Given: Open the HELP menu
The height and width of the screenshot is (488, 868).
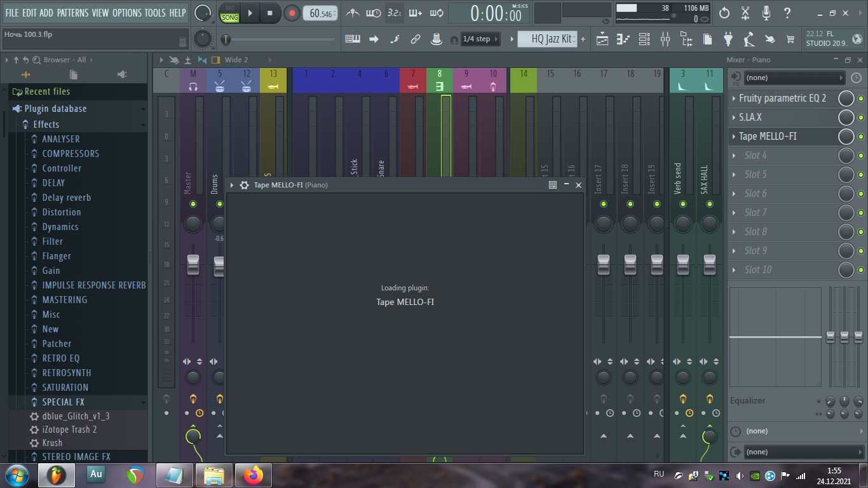Looking at the screenshot, I should click(x=178, y=13).
